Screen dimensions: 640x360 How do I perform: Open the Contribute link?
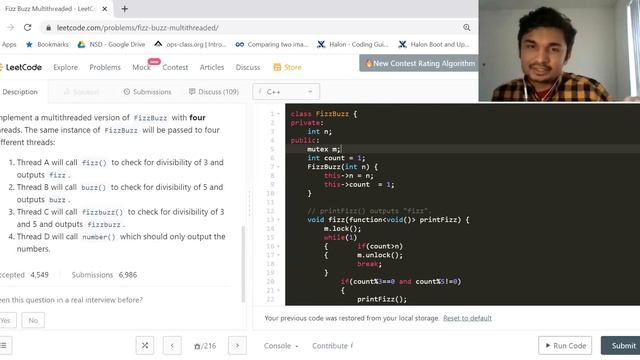pyautogui.click(x=332, y=346)
